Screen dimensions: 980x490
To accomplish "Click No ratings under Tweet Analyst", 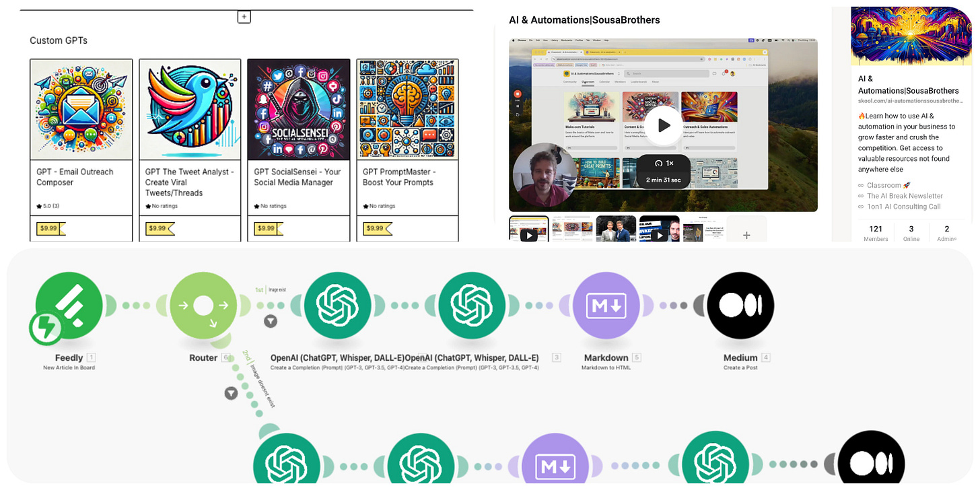I will (x=162, y=206).
